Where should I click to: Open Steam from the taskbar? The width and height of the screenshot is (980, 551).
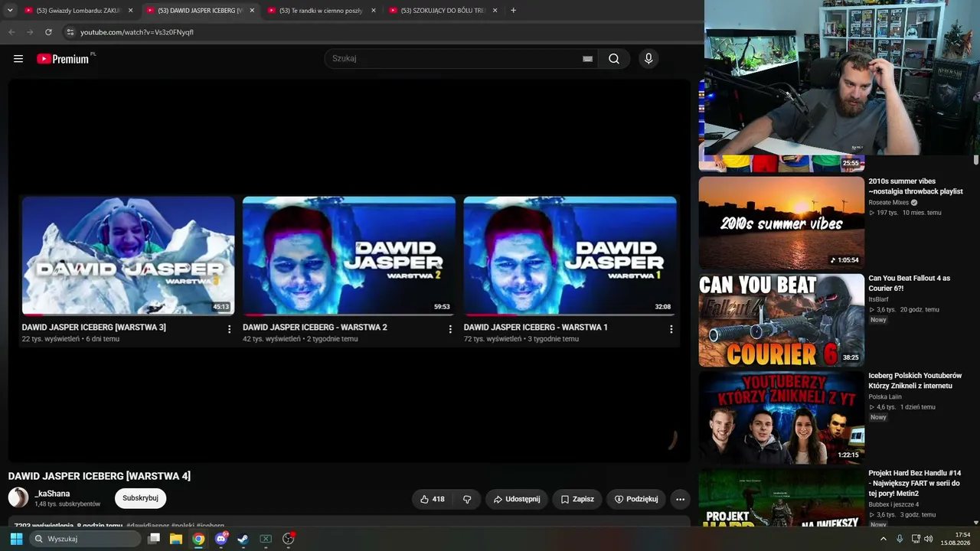click(x=243, y=539)
